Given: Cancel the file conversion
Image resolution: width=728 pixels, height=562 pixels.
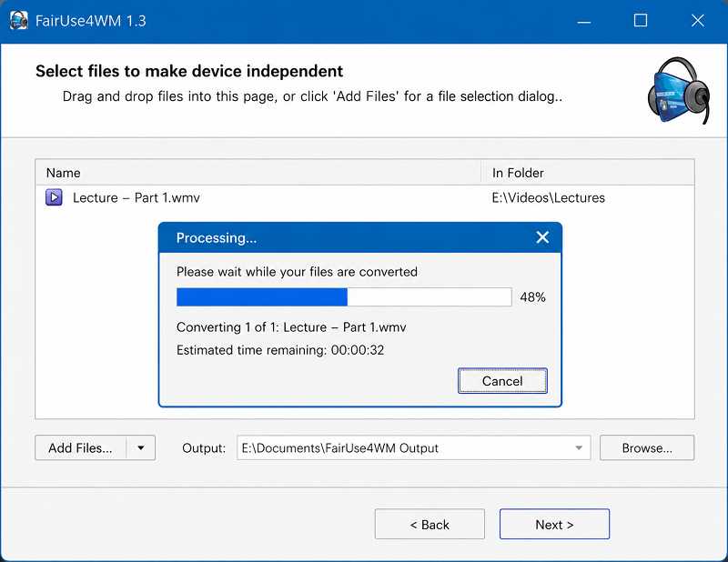Looking at the screenshot, I should pyautogui.click(x=502, y=381).
